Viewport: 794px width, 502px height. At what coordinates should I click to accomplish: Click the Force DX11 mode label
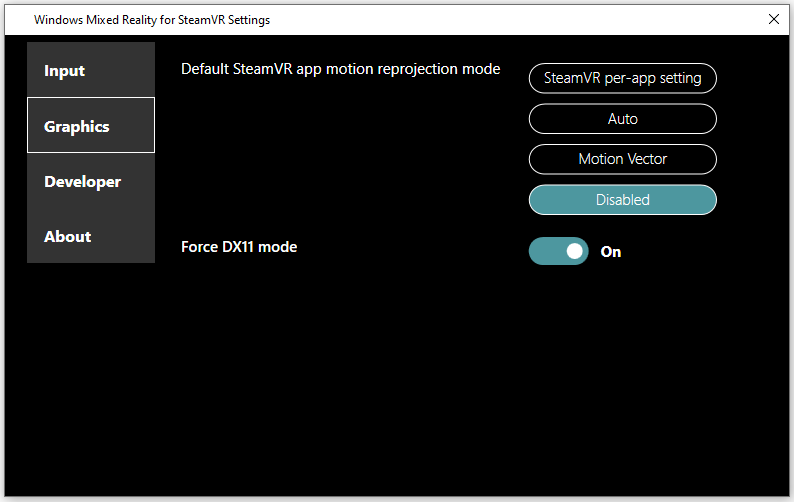[x=239, y=247]
